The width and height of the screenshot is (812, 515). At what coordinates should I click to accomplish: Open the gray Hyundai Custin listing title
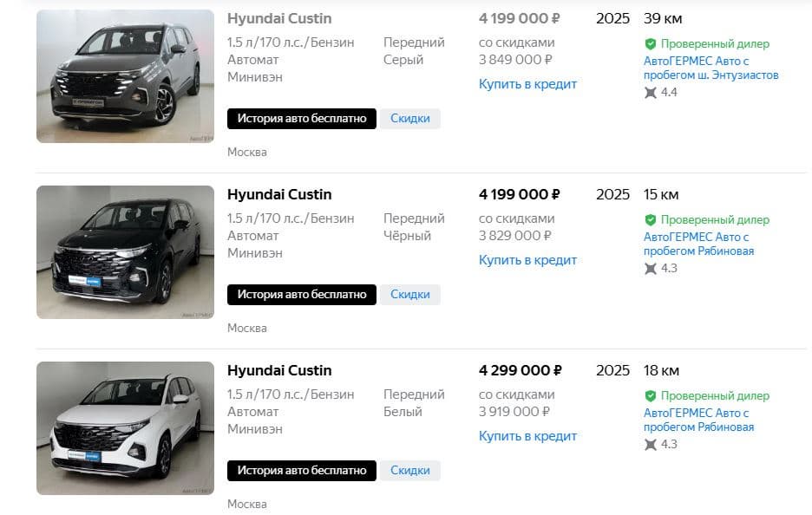coord(279,18)
